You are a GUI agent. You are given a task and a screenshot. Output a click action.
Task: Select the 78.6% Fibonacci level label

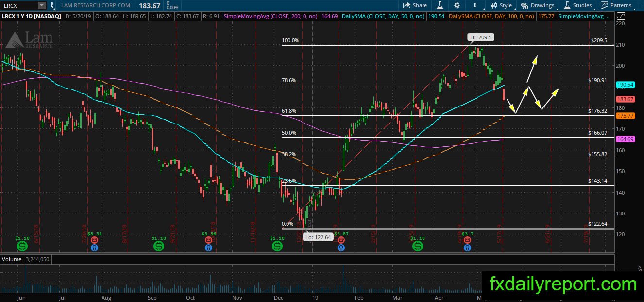point(289,81)
